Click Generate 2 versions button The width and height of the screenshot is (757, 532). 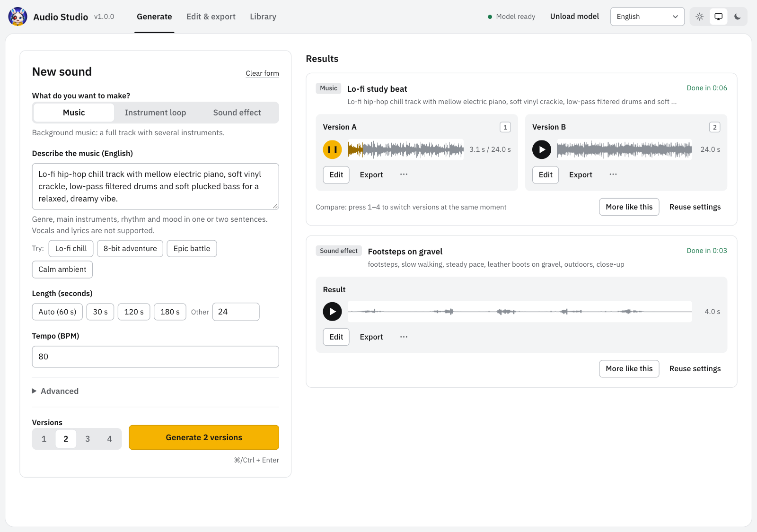(x=204, y=437)
